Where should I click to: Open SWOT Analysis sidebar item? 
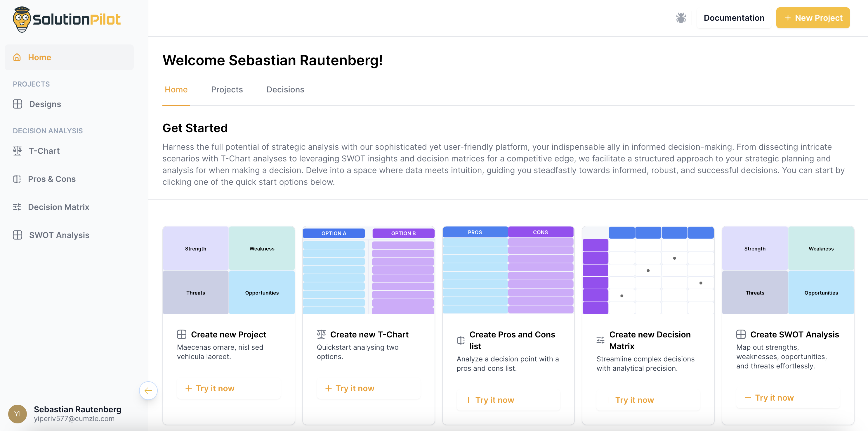(59, 235)
